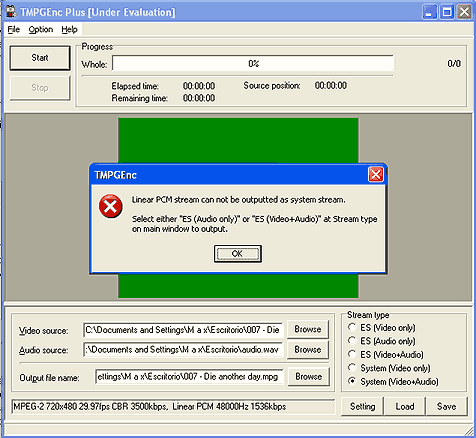Click the Output file name field

tap(189, 376)
